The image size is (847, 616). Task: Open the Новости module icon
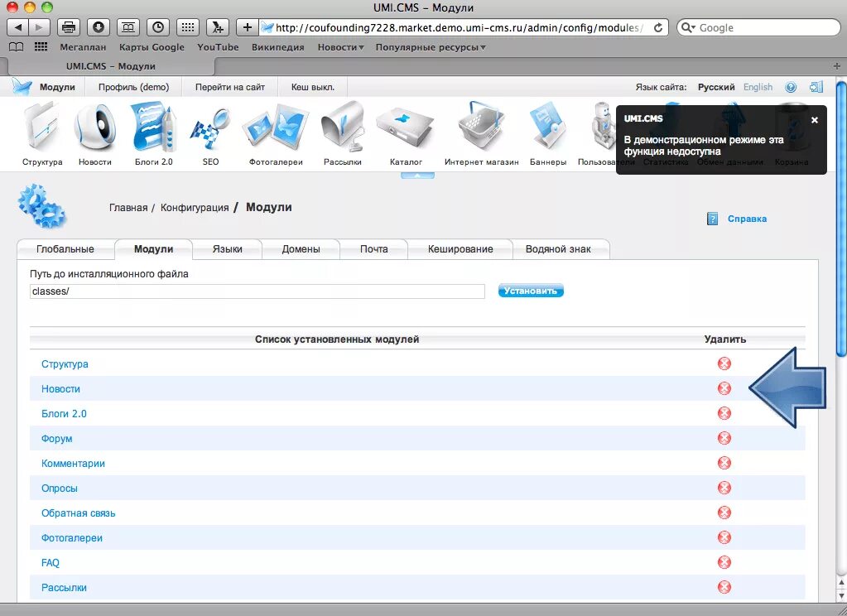pyautogui.click(x=95, y=128)
